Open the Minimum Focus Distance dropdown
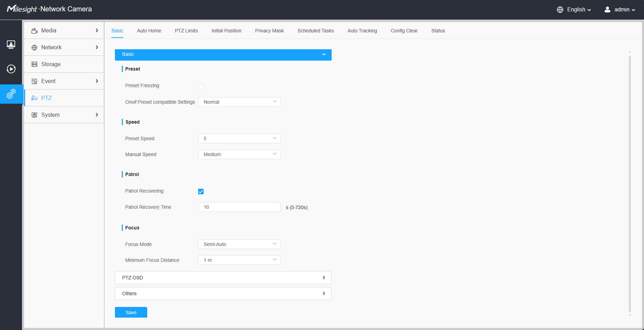Viewport: 644px width, 330px height. click(x=239, y=260)
